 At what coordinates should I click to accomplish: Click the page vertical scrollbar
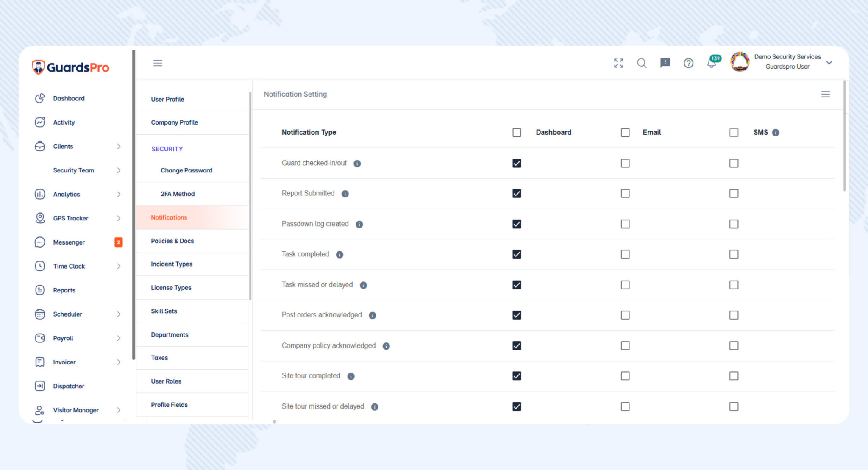[844, 136]
